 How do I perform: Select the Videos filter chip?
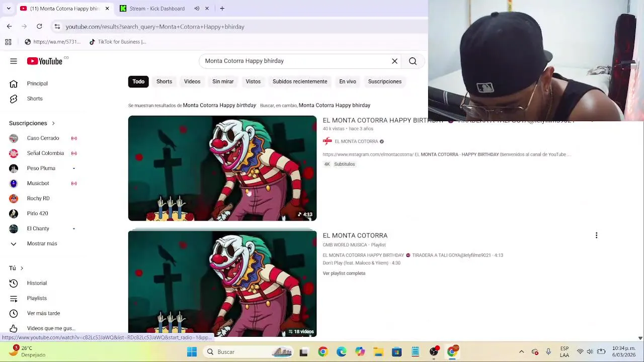tap(192, 81)
